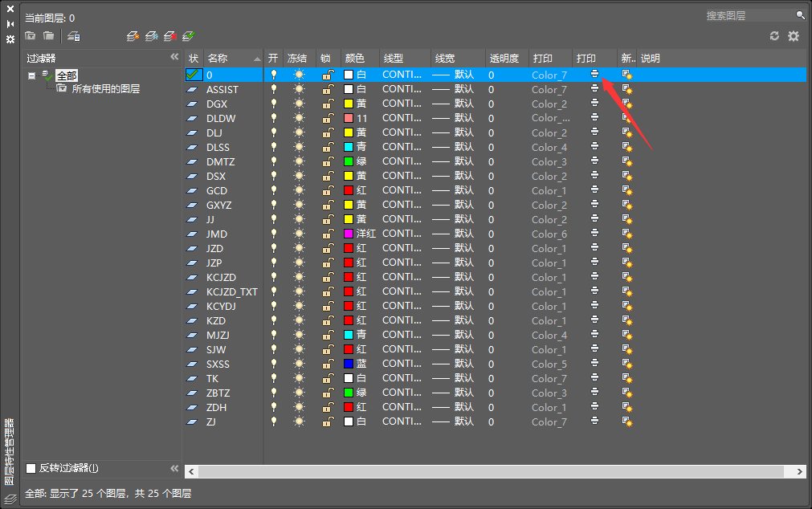
Task: Click the 搜索图层 search field
Action: pyautogui.click(x=749, y=15)
